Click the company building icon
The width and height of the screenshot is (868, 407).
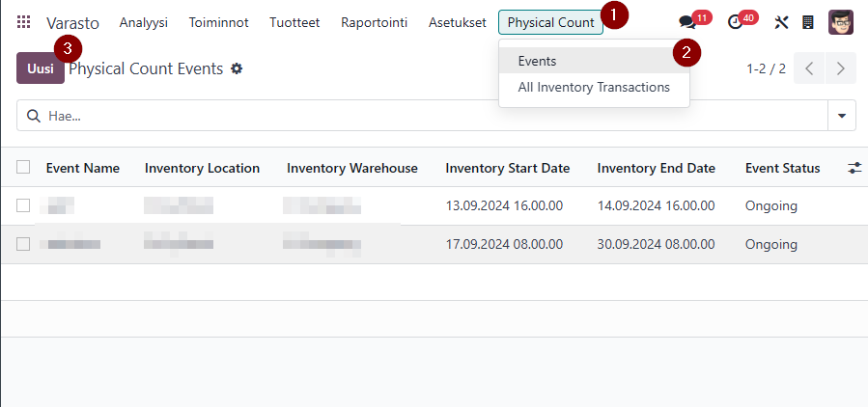(808, 22)
